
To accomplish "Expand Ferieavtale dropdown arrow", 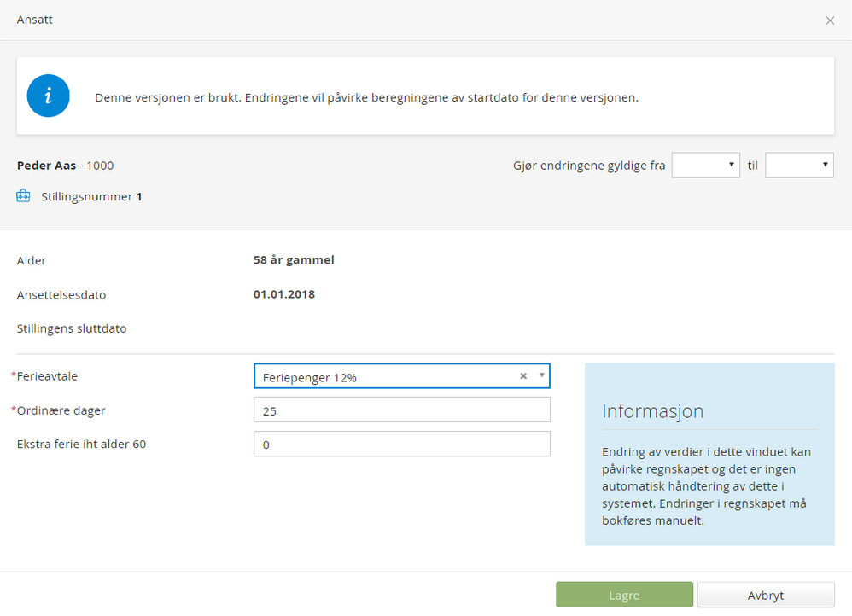I will [541, 375].
